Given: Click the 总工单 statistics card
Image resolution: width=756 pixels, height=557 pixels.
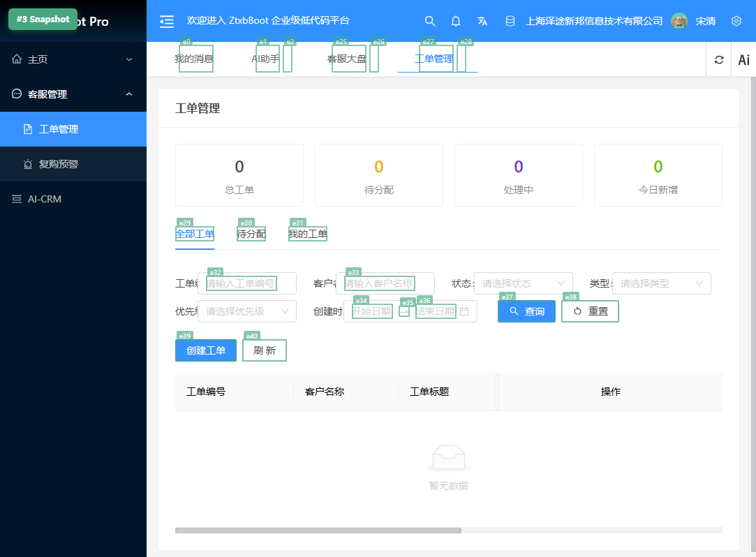Looking at the screenshot, I should 239,175.
